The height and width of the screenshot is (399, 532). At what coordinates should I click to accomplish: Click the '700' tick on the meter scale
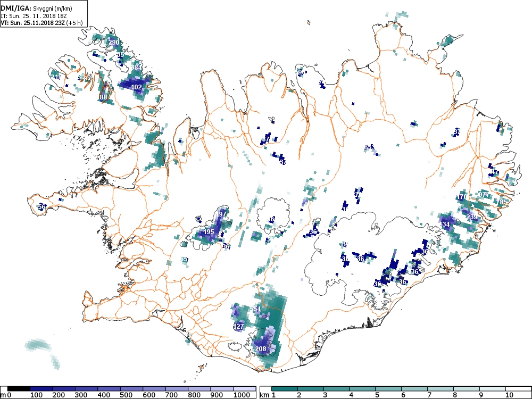[171, 395]
